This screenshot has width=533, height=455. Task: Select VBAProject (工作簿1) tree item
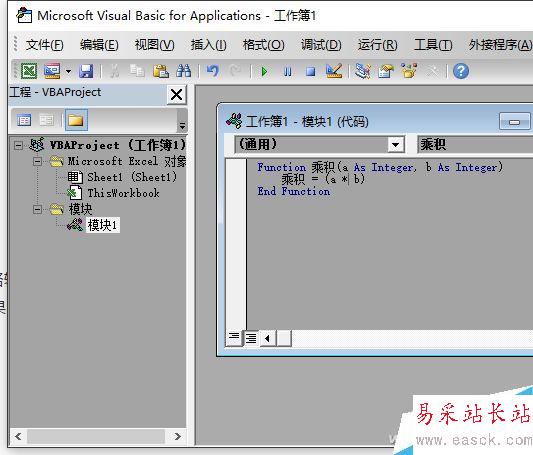pos(118,145)
